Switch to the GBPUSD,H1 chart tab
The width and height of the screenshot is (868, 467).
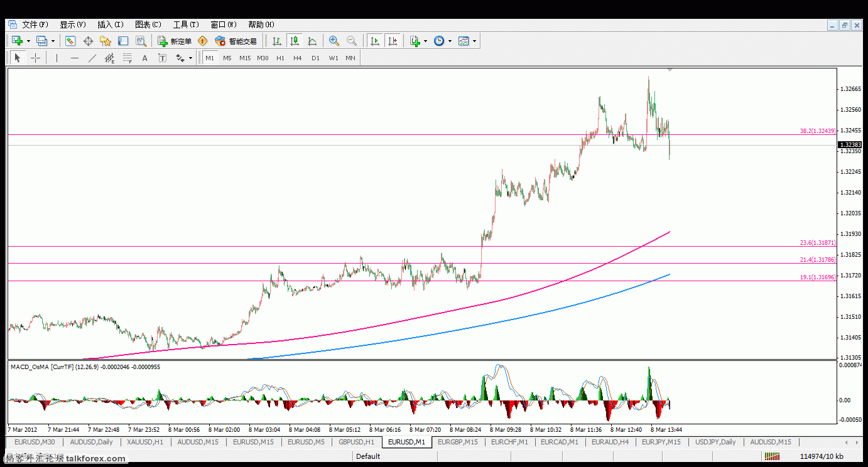356,442
